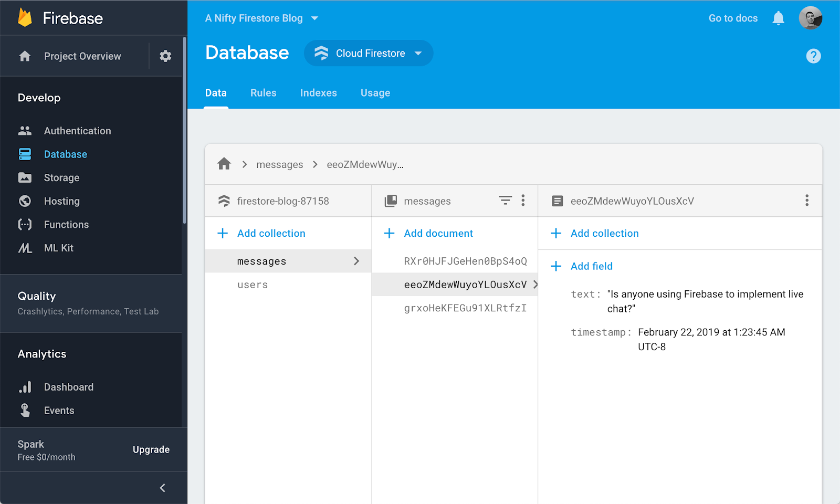Filter messages collection with filter icon
This screenshot has width=840, height=504.
[x=505, y=200]
